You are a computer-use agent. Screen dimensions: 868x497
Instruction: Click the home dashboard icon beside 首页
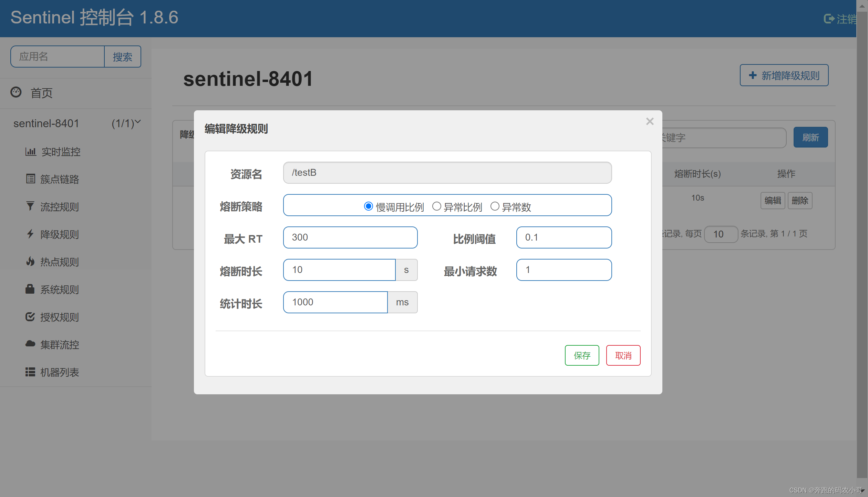(x=16, y=92)
